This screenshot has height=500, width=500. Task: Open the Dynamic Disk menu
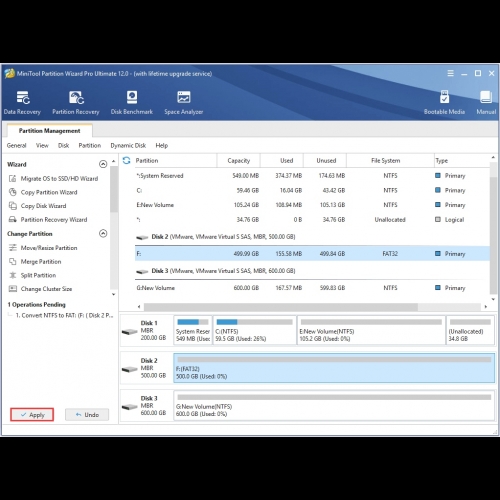(128, 146)
